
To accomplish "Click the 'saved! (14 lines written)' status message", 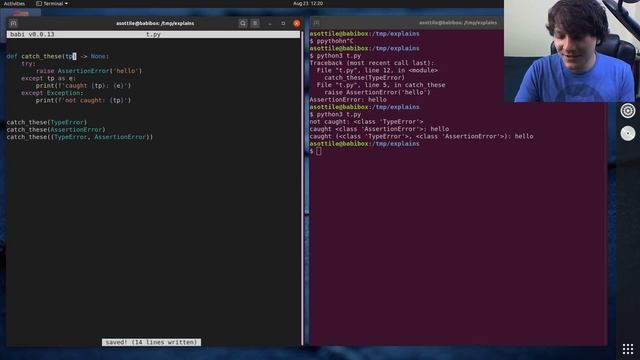I will tap(151, 342).
